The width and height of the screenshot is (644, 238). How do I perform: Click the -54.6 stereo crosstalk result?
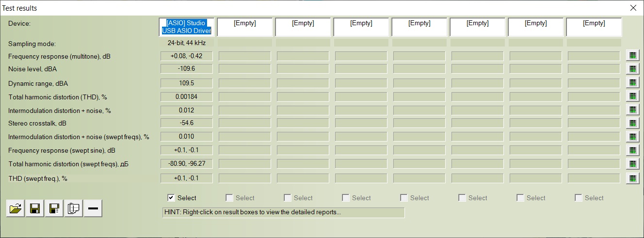pyautogui.click(x=187, y=123)
